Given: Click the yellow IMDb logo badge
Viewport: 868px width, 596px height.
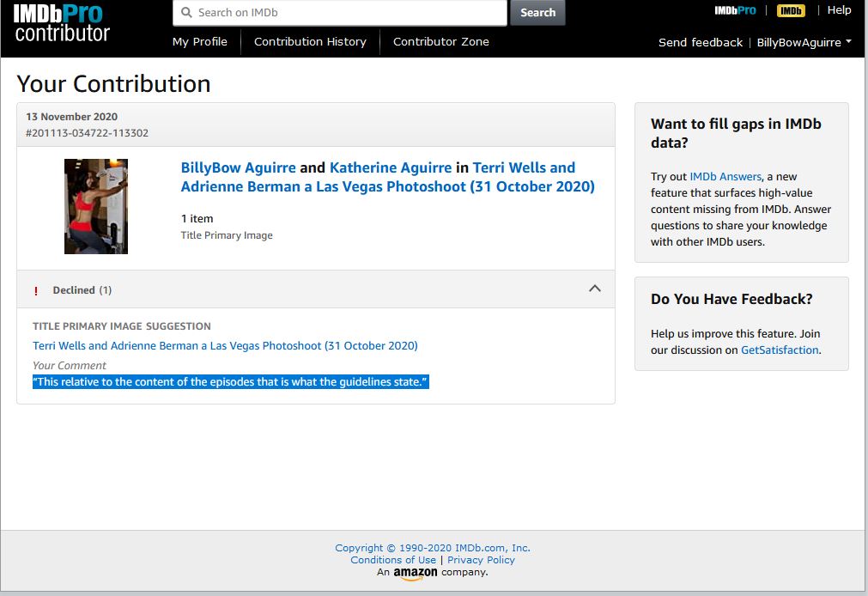Looking at the screenshot, I should [x=790, y=10].
